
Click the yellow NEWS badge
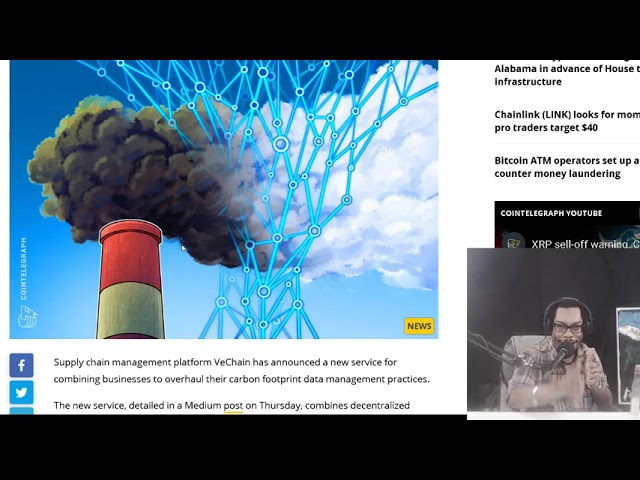(x=419, y=326)
